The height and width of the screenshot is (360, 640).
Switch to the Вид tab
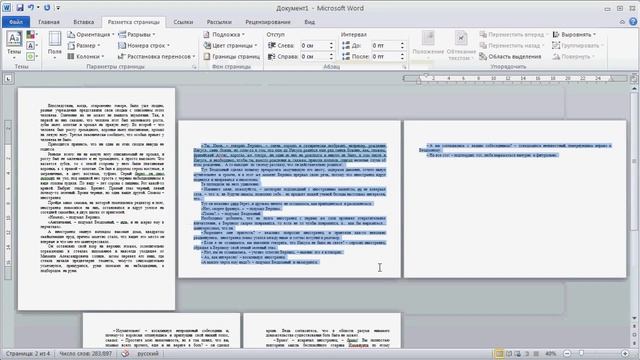click(x=309, y=22)
